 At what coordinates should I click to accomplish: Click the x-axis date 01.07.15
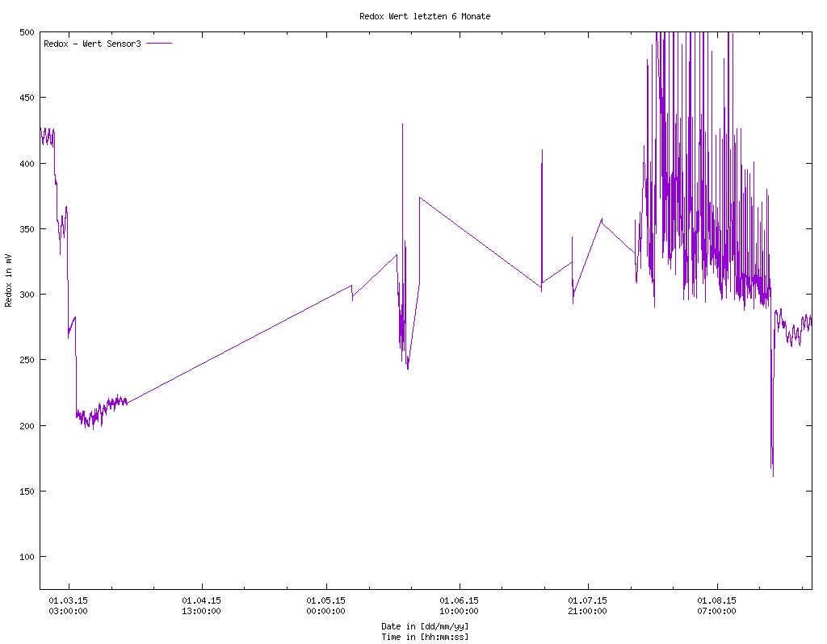click(x=588, y=600)
